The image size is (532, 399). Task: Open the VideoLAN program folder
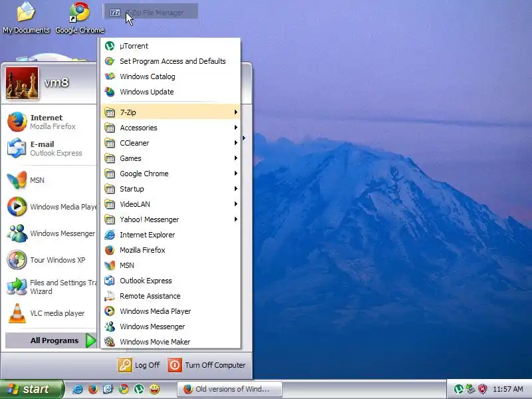click(171, 204)
